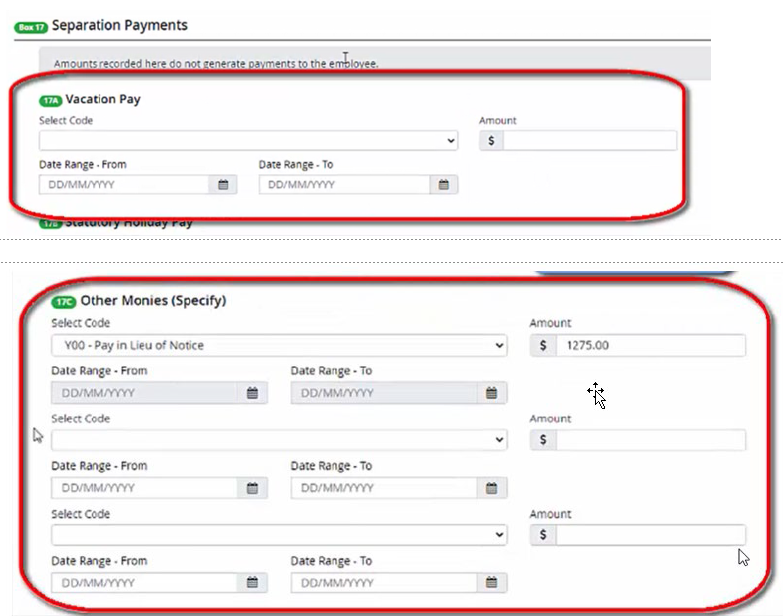Open second-row From calendar icon in Other Monies
This screenshot has width=783, height=616.
pos(252,488)
